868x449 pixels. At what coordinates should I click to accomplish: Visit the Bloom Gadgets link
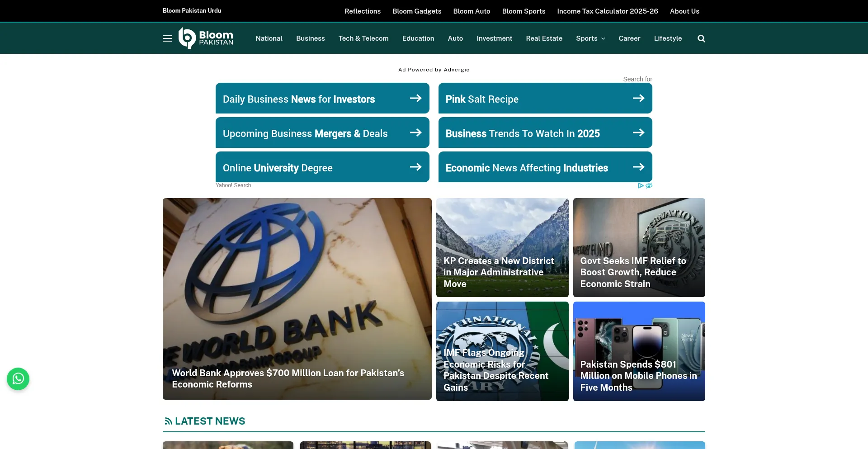(416, 11)
